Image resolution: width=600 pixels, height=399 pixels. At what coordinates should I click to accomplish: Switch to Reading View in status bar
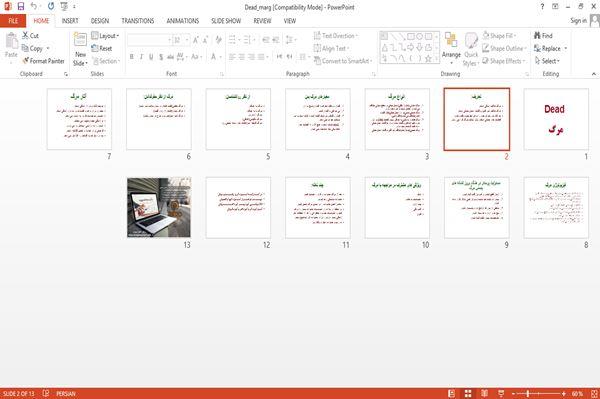pyautogui.click(x=484, y=393)
